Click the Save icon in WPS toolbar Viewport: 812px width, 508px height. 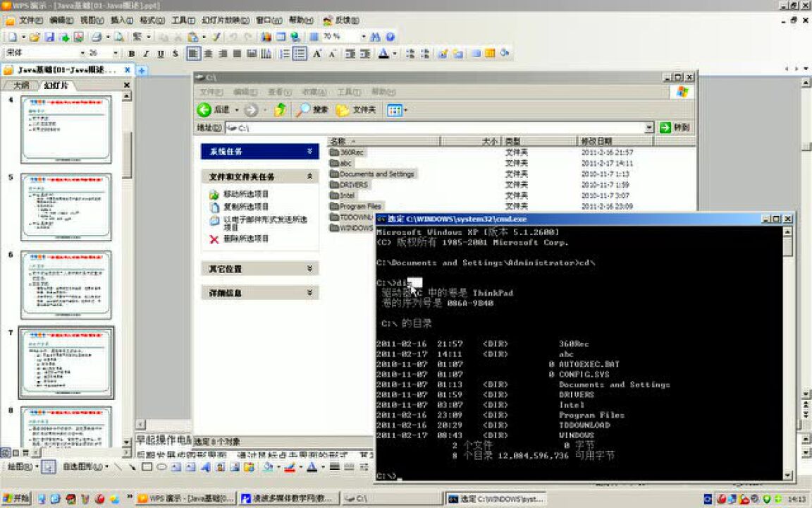click(x=50, y=37)
